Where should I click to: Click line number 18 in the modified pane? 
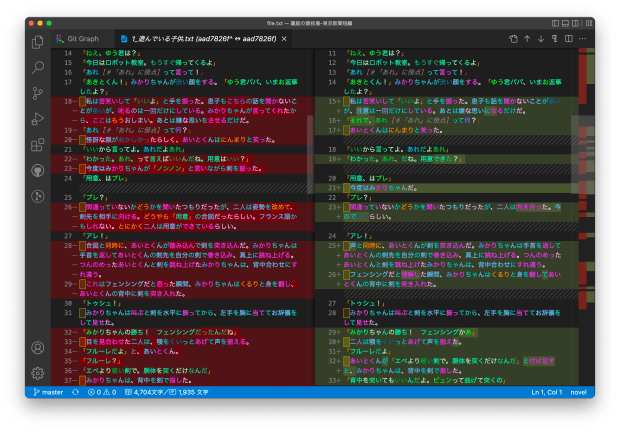coord(332,149)
